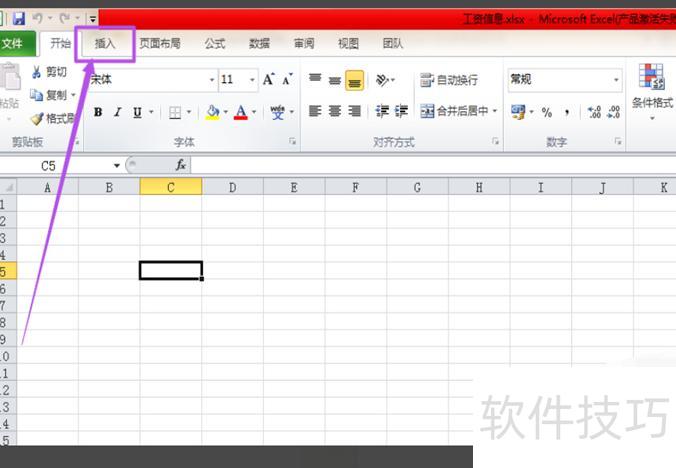Expand the Font Color dropdown arrow

pyautogui.click(x=254, y=112)
